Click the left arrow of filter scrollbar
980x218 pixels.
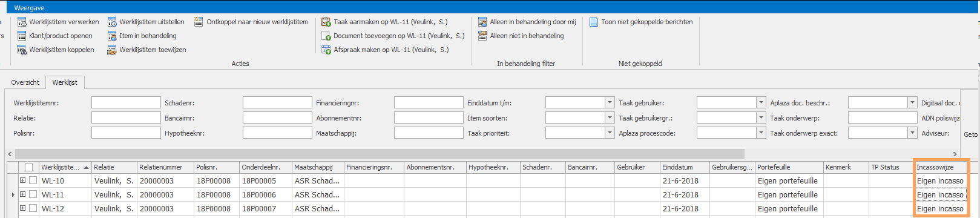tap(10, 154)
